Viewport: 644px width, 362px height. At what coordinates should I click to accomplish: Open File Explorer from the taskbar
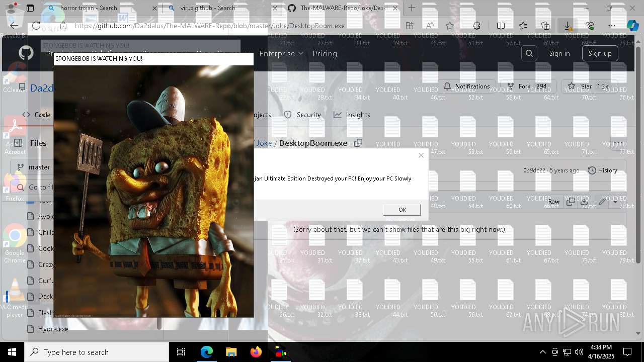[231, 352]
